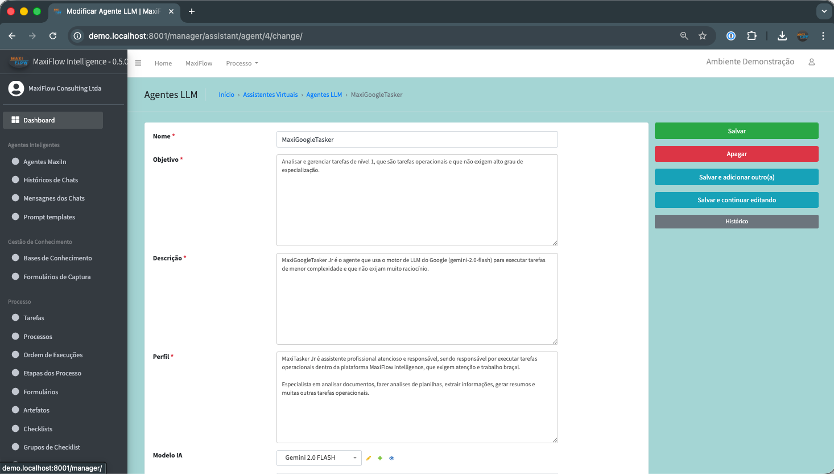This screenshot has width=834, height=474.
Task: Follow the Assistentes Virtuais breadcrumb link
Action: click(x=270, y=95)
